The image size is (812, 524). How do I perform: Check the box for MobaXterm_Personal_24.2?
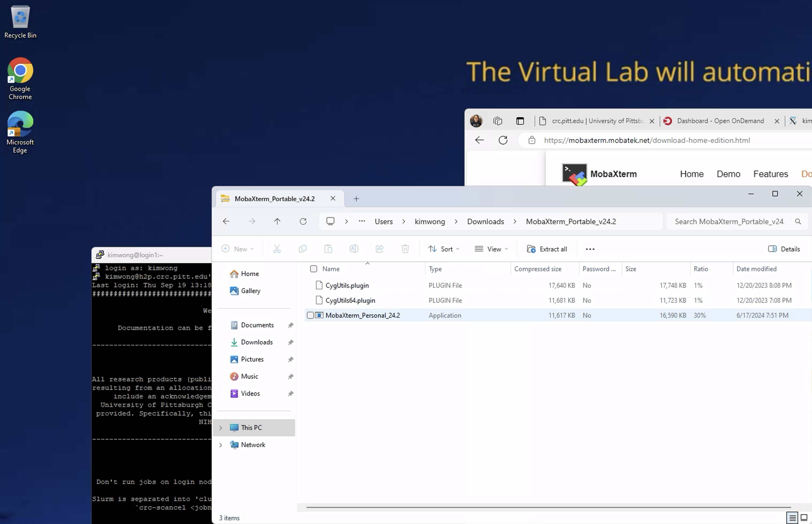[x=310, y=315]
